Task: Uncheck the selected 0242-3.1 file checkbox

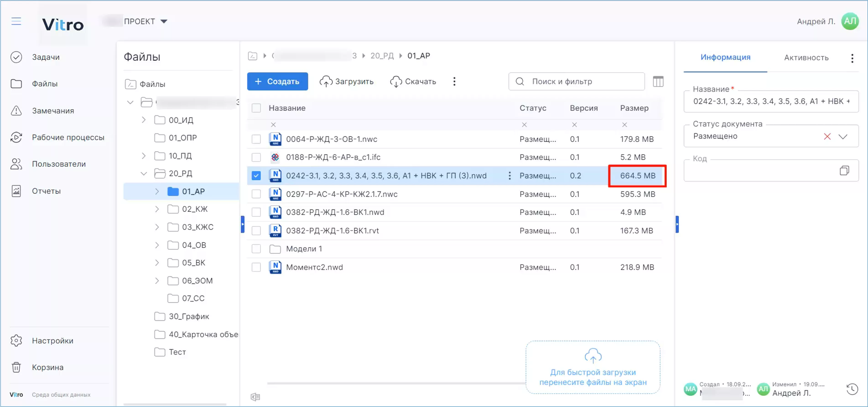Action: (x=256, y=175)
